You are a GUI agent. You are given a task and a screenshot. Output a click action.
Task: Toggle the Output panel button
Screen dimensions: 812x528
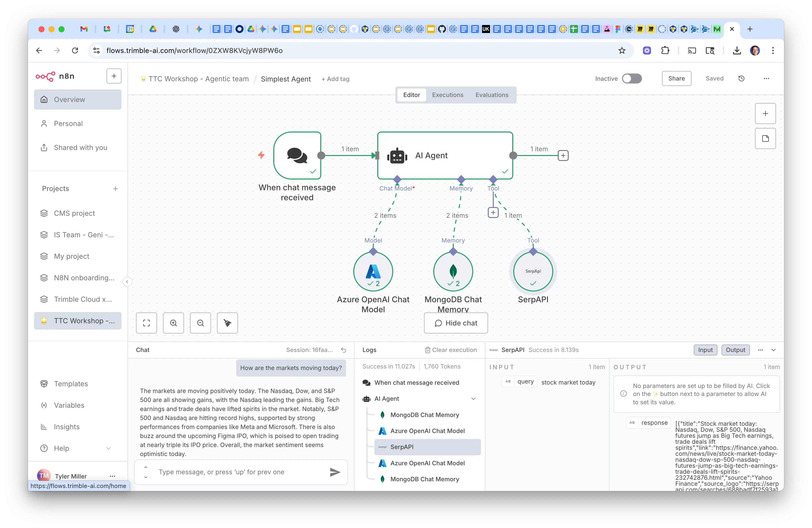click(x=735, y=350)
